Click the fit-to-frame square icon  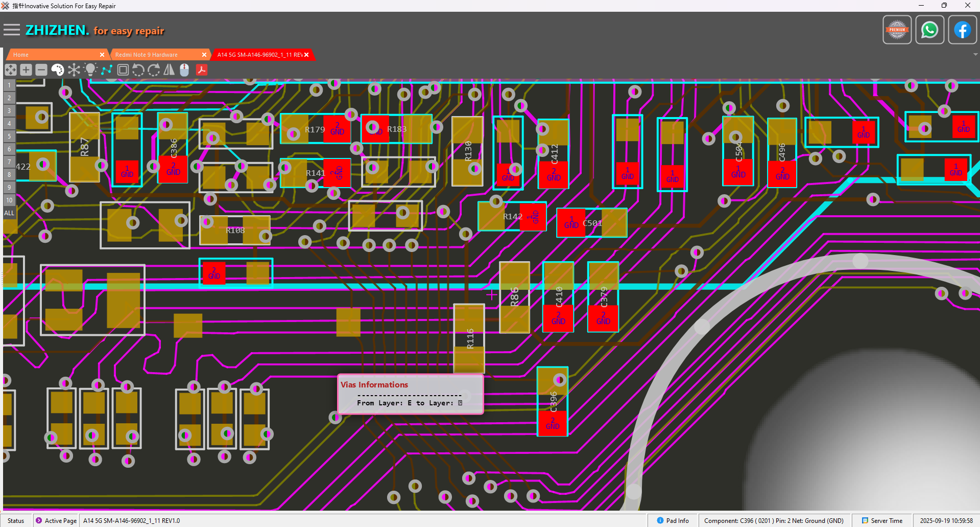click(x=123, y=70)
